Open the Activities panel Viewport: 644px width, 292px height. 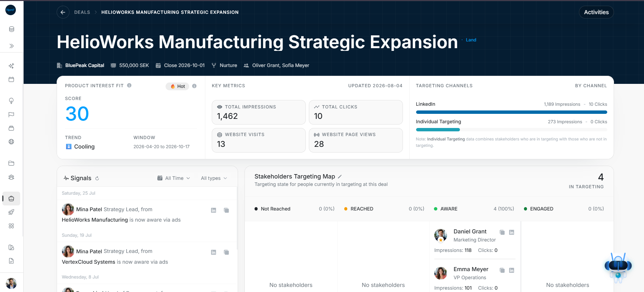click(596, 12)
